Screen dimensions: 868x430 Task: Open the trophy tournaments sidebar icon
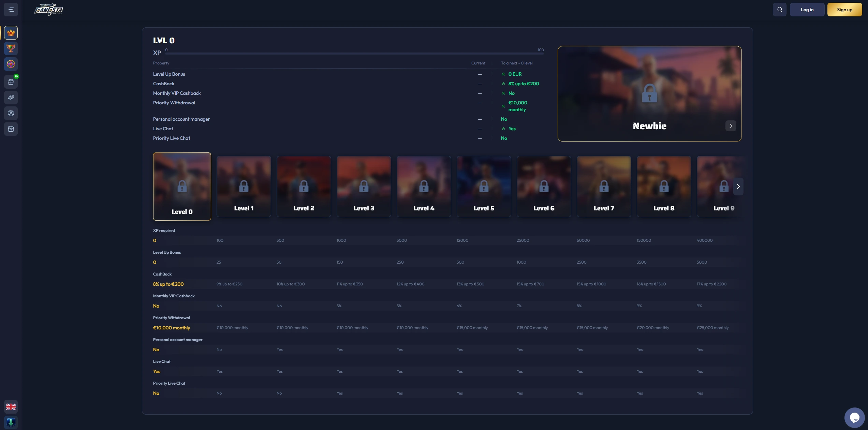point(11,48)
